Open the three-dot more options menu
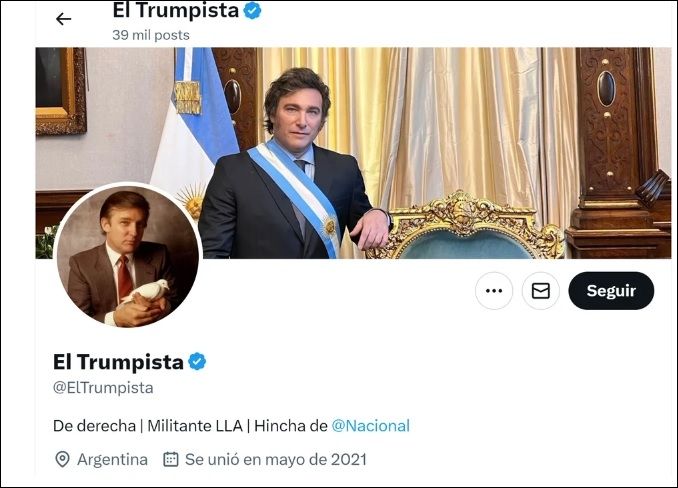The height and width of the screenshot is (488, 678). click(x=493, y=291)
